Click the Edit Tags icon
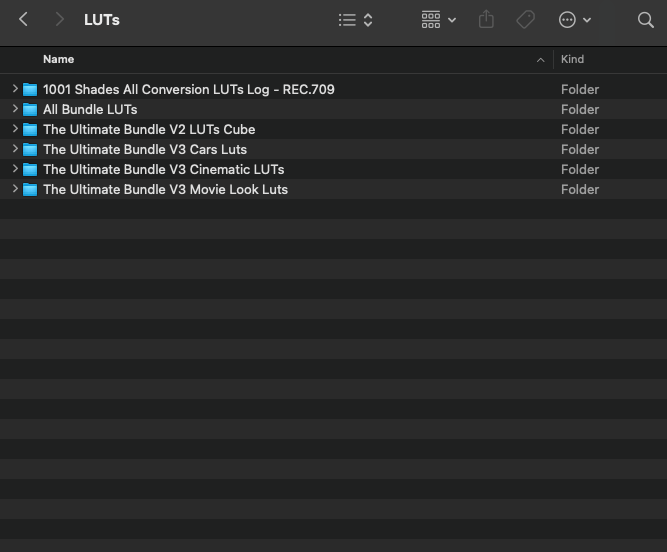 point(525,20)
